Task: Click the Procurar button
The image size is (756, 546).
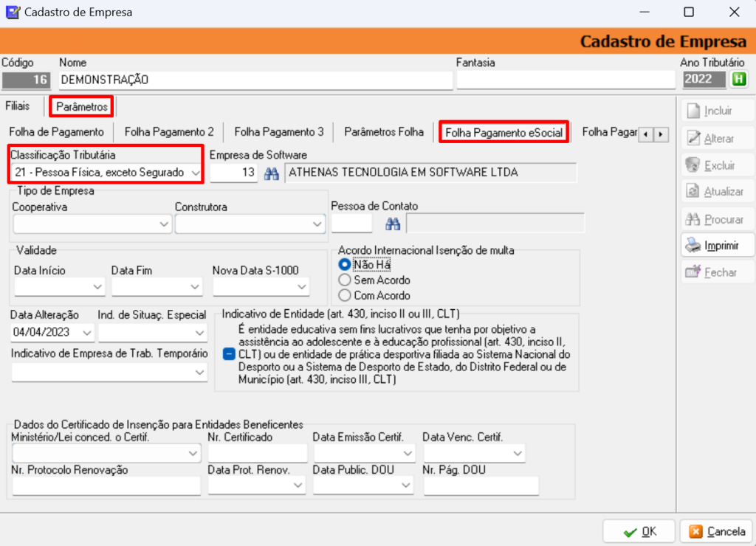Action: [x=718, y=219]
